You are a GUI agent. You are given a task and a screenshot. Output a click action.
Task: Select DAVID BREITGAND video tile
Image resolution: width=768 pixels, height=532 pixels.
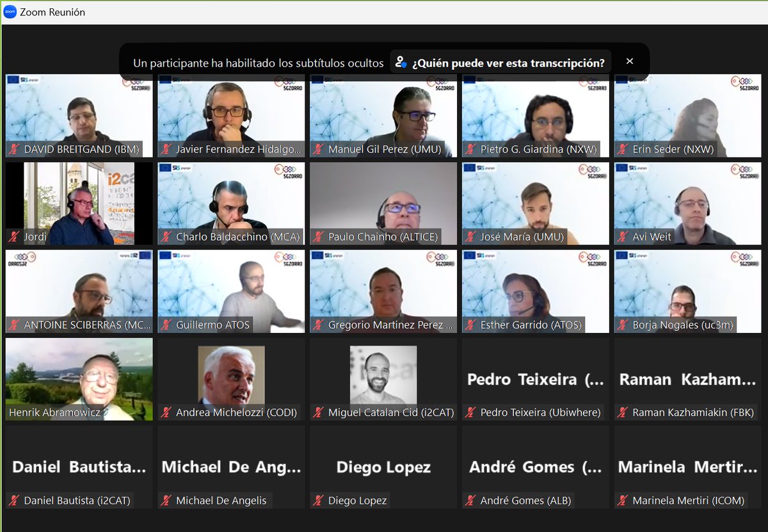[x=79, y=116]
